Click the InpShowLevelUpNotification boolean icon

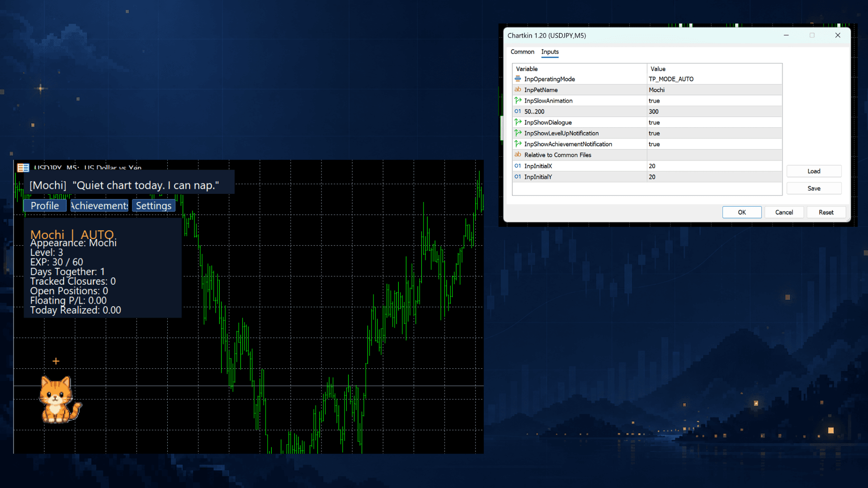(518, 133)
